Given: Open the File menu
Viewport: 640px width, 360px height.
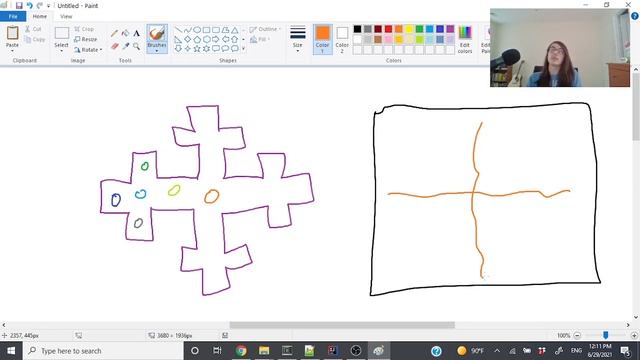Looking at the screenshot, I should [x=13, y=16].
